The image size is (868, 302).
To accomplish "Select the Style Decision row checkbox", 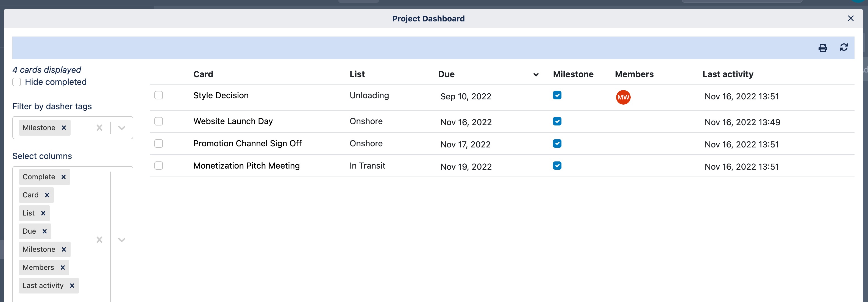I will click(x=158, y=95).
